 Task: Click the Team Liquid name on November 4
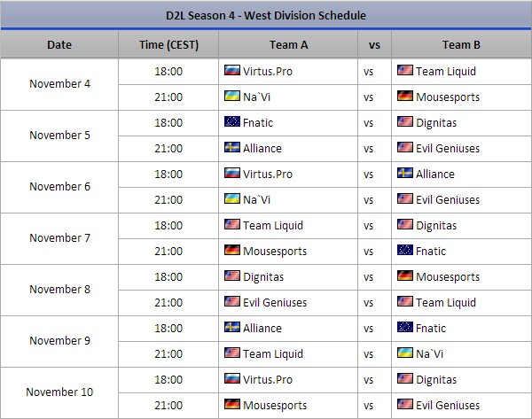click(446, 71)
